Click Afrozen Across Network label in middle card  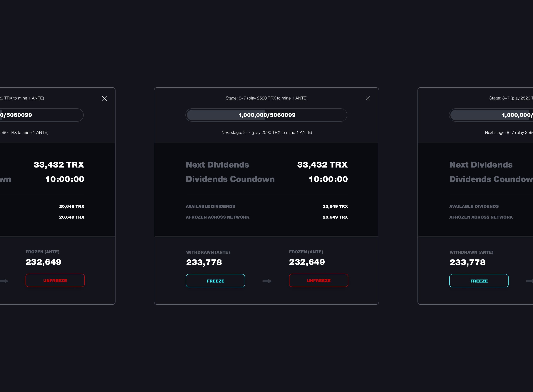tap(217, 217)
